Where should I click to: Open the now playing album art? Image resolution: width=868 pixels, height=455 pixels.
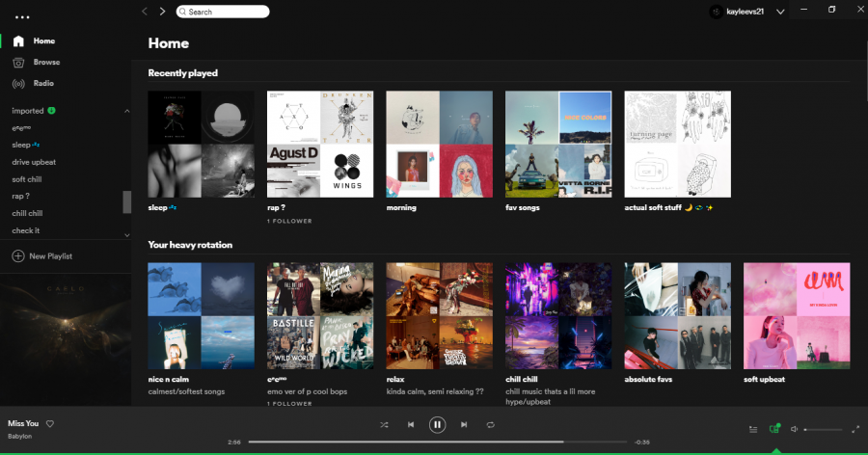coord(66,340)
